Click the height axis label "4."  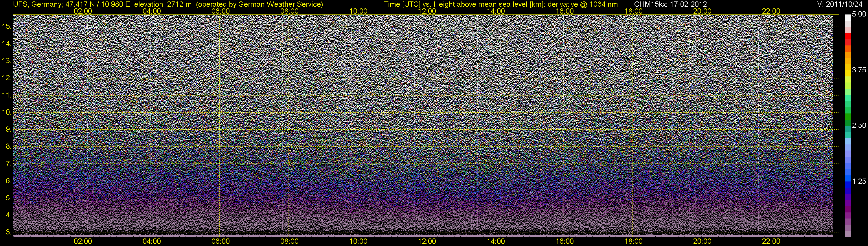tap(8, 215)
